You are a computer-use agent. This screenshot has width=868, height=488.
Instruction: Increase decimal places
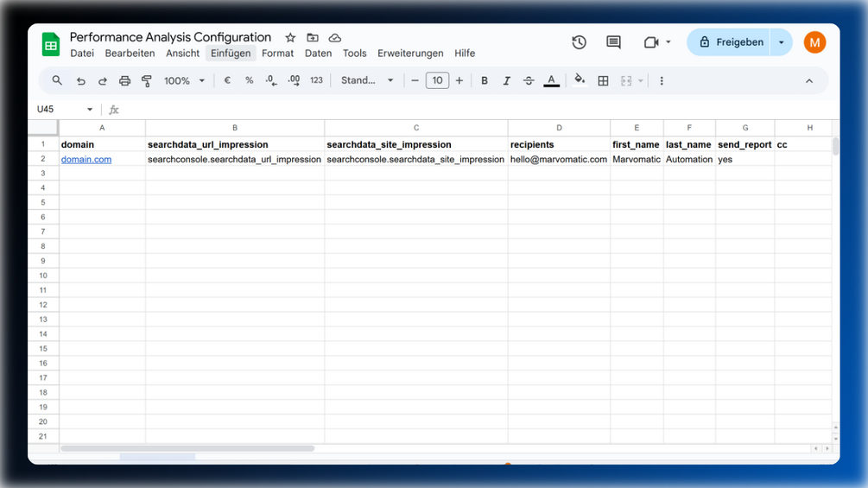(x=294, y=81)
